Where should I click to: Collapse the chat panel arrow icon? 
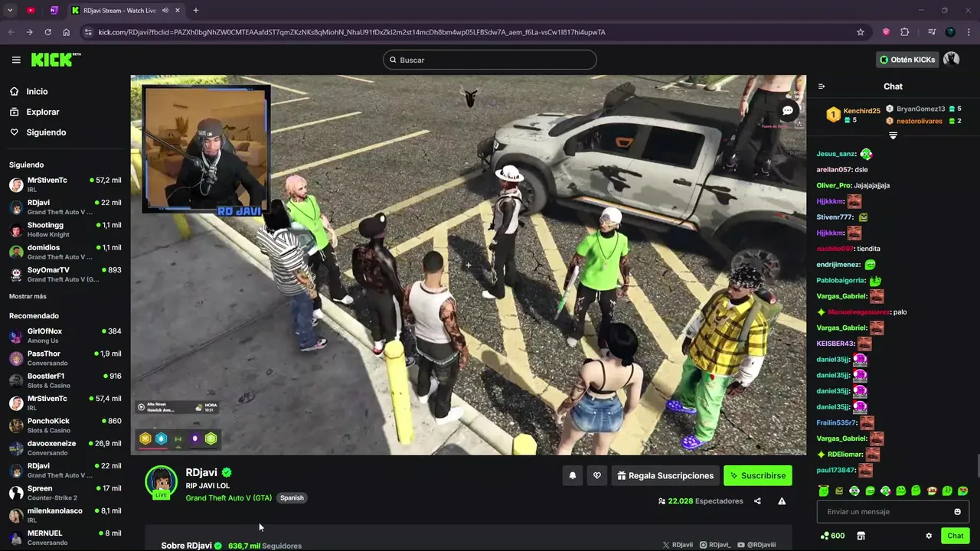click(x=822, y=86)
